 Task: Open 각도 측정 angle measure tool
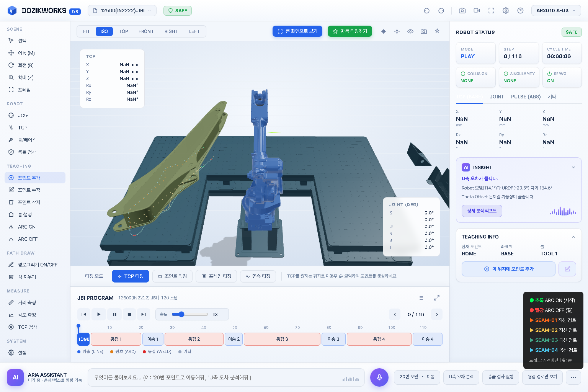coord(35,315)
